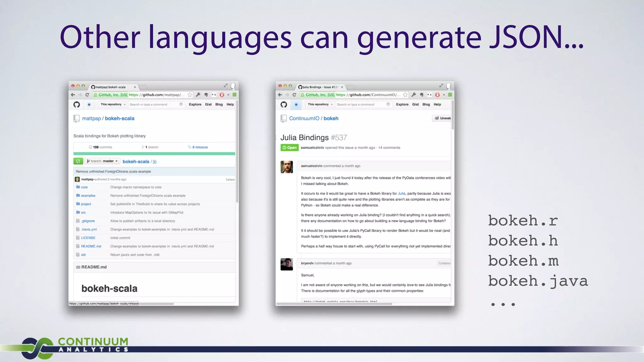The width and height of the screenshot is (644, 362).
Task: Open the bokeh repo link beside ContinuumIO
Action: (x=331, y=118)
